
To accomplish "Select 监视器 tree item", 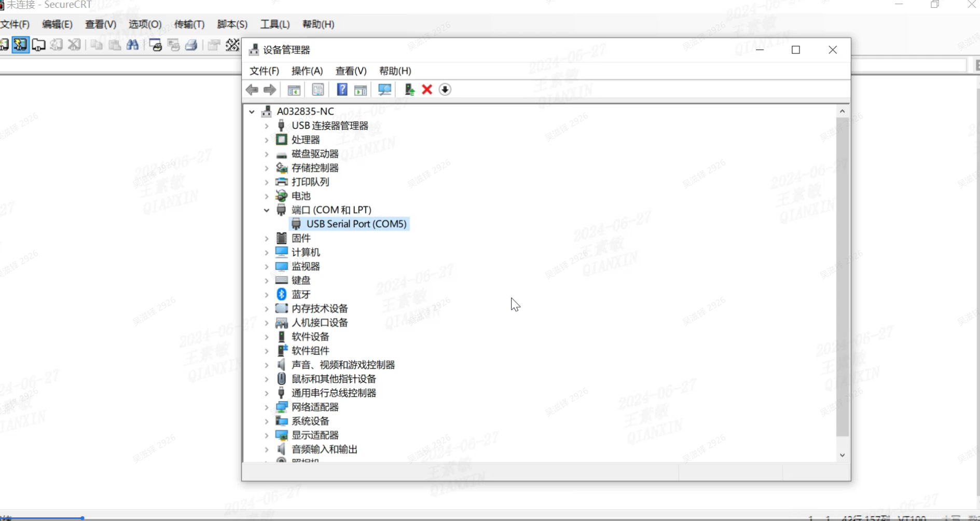I will 306,266.
